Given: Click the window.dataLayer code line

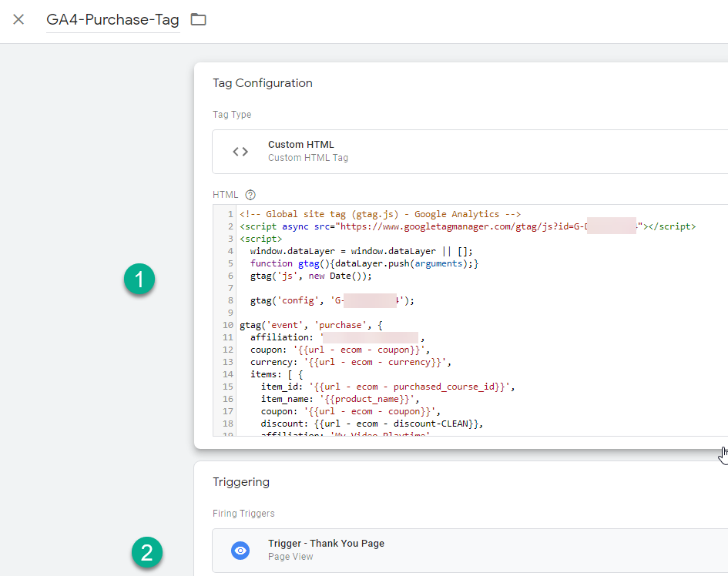Looking at the screenshot, I should click(x=361, y=251).
